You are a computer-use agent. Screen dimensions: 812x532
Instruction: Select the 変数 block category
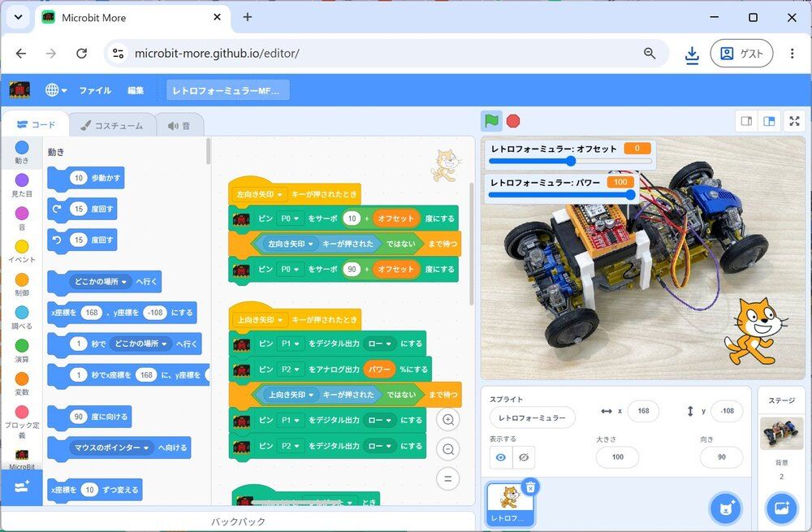coord(22,384)
